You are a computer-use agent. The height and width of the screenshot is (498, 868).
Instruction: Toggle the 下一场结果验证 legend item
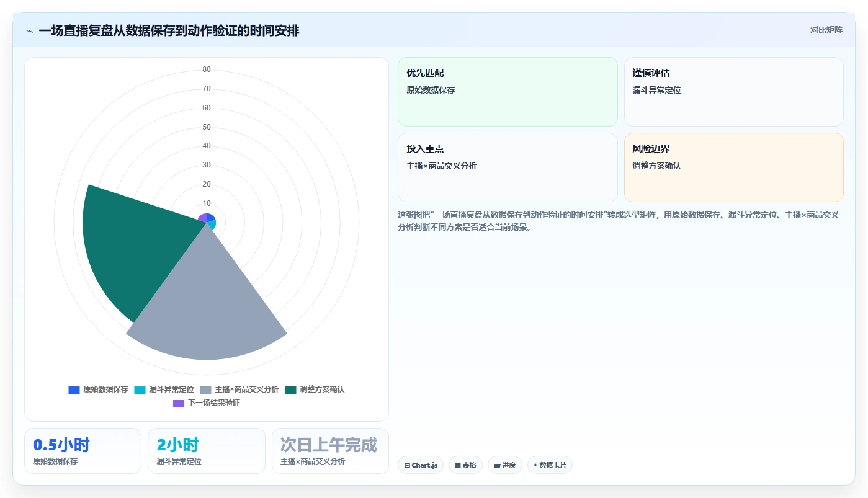point(207,403)
